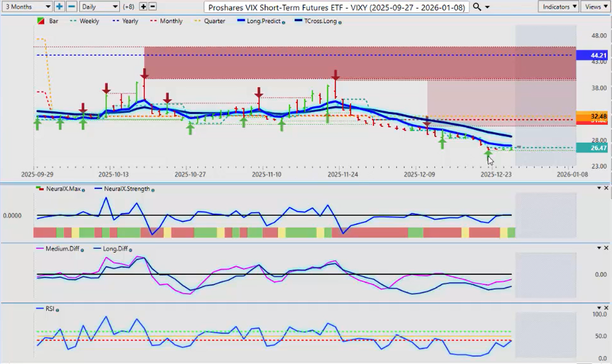Image resolution: width=612 pixels, height=364 pixels.
Task: Open the Views menu
Action: tap(595, 7)
